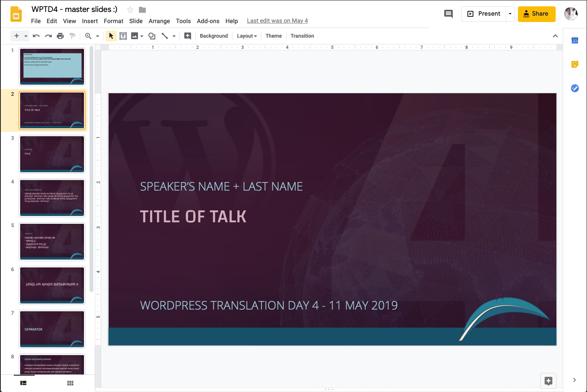The height and width of the screenshot is (392, 587).
Task: Open the Slide menu
Action: coord(136,21)
